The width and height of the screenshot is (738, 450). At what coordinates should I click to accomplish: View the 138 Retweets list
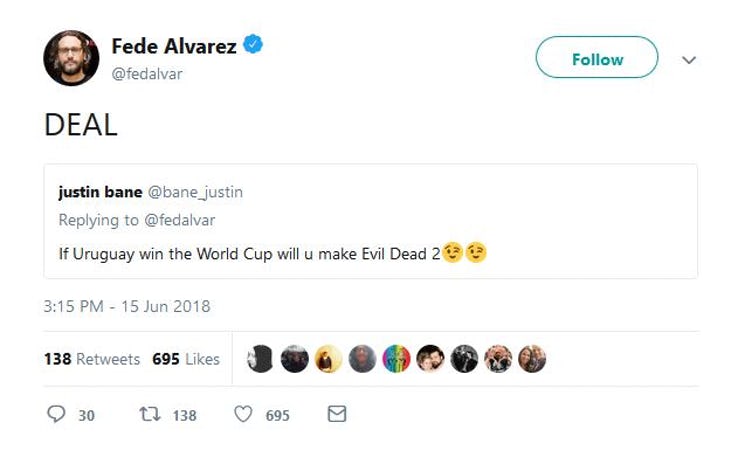pyautogui.click(x=92, y=359)
